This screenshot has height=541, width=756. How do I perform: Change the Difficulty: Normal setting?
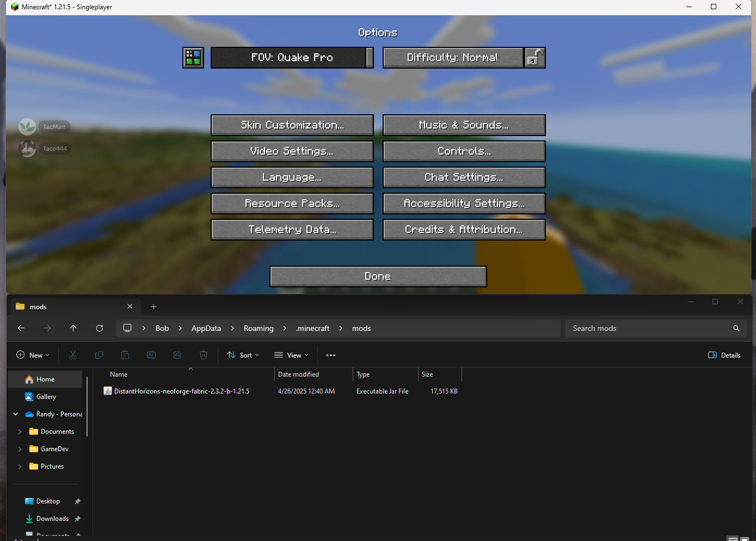[453, 58]
